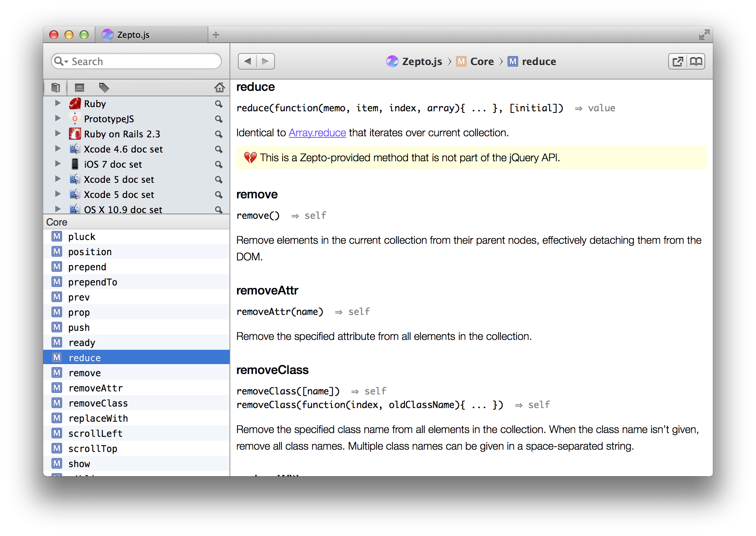The width and height of the screenshot is (756, 536).
Task: Open a new tab with the plus button
Action: (x=216, y=35)
